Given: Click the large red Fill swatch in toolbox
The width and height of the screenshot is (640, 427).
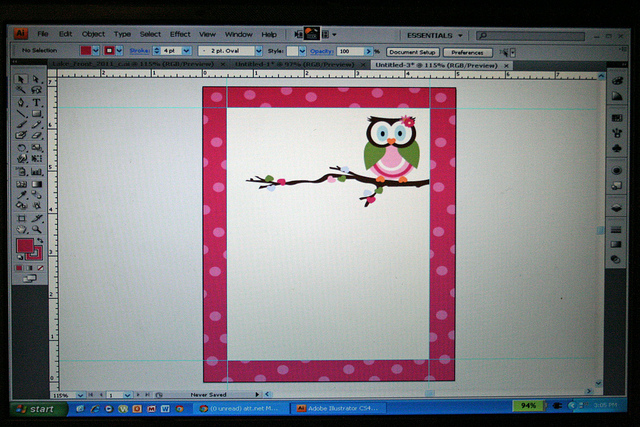Looking at the screenshot, I should coord(24,245).
